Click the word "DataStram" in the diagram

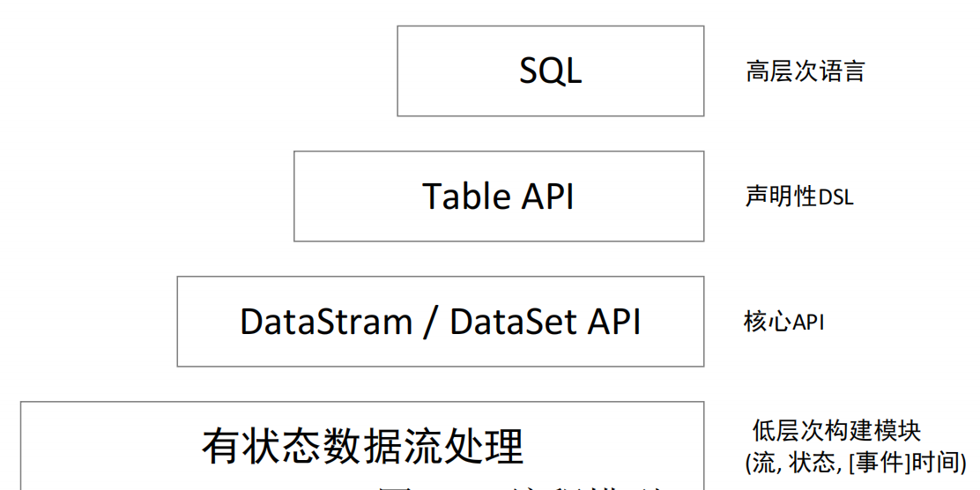point(325,322)
